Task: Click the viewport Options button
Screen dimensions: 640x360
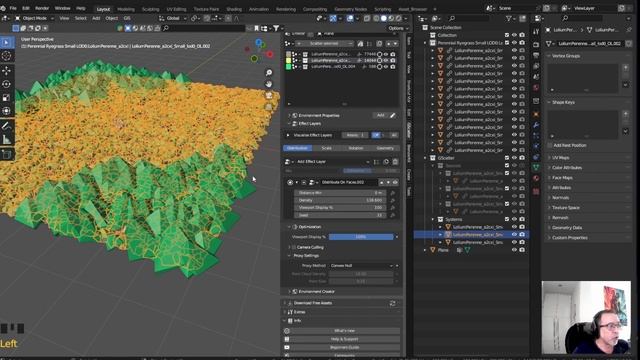Action: click(398, 28)
